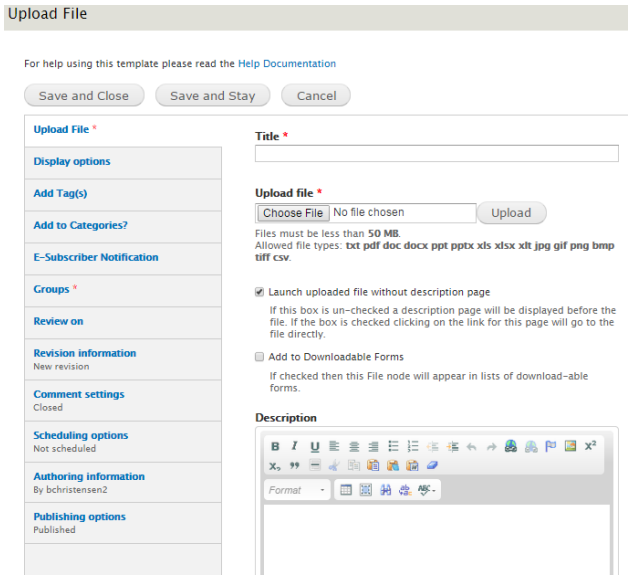631x585 pixels.
Task: Insert a bulleted list
Action: (x=393, y=446)
